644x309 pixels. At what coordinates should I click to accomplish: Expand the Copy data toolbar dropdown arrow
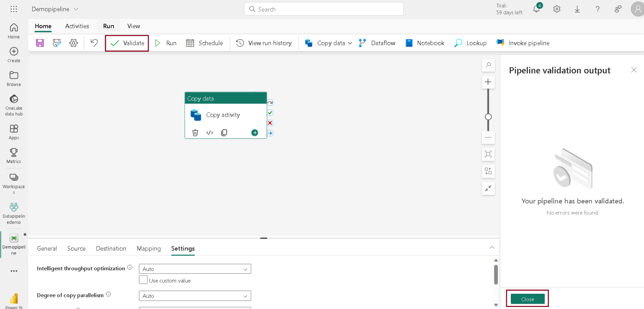pyautogui.click(x=350, y=43)
